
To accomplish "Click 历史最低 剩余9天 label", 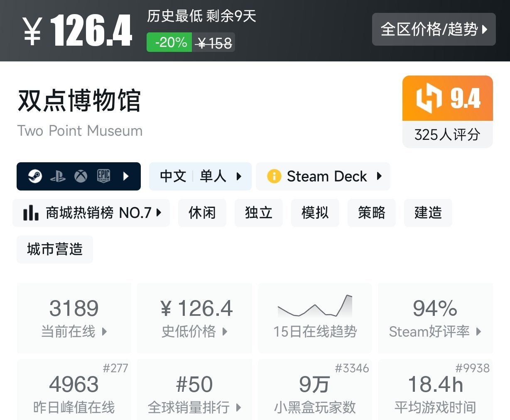I will (201, 16).
